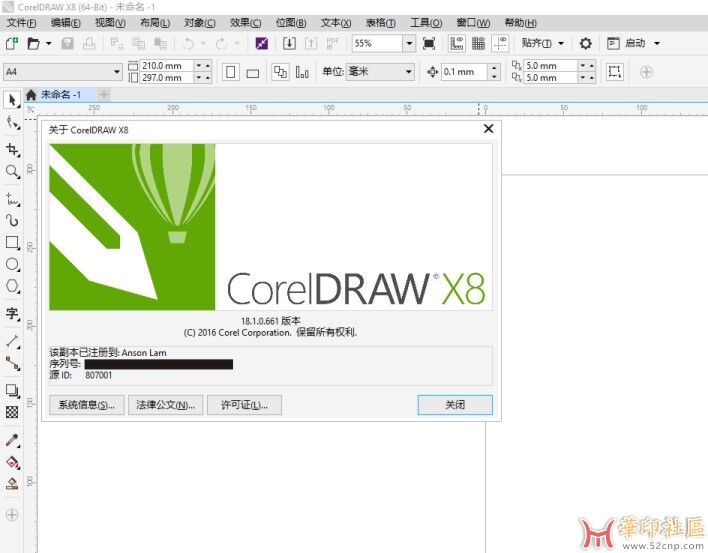
Task: Select the Parallel Dimension tool
Action: (x=12, y=341)
